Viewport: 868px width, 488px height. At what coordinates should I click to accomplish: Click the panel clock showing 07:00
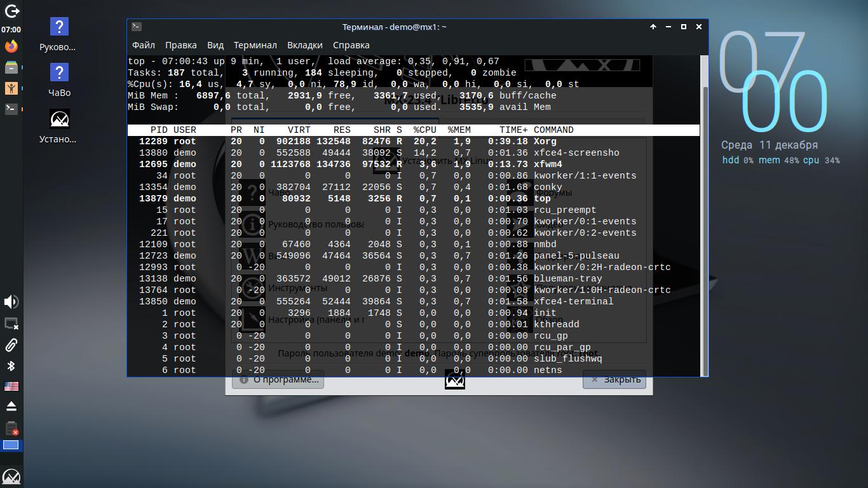pos(11,29)
